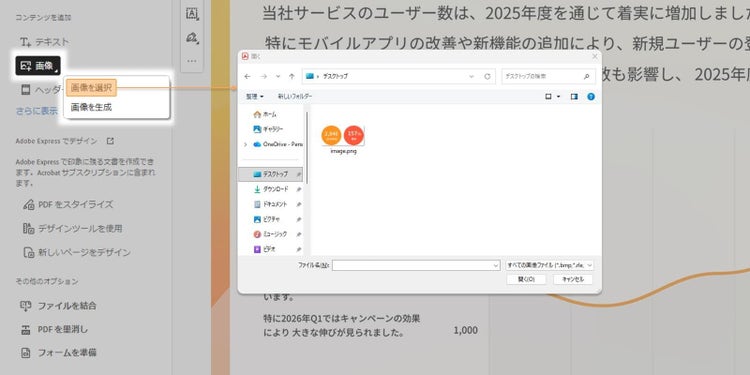This screenshot has height=375, width=750.
Task: Open the file name history dropdown arrow
Action: point(496,265)
